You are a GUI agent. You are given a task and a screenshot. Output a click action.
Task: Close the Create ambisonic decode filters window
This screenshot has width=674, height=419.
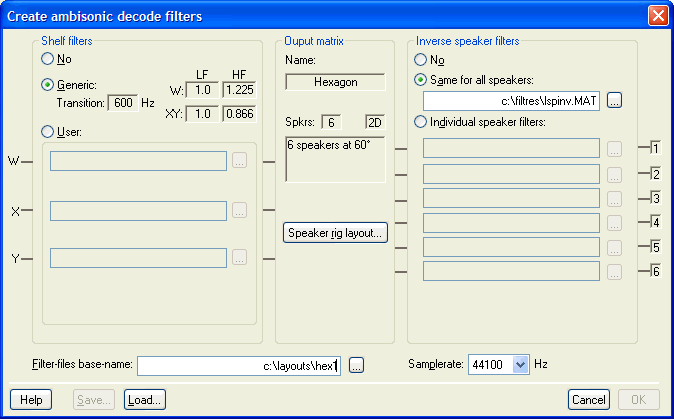click(657, 16)
